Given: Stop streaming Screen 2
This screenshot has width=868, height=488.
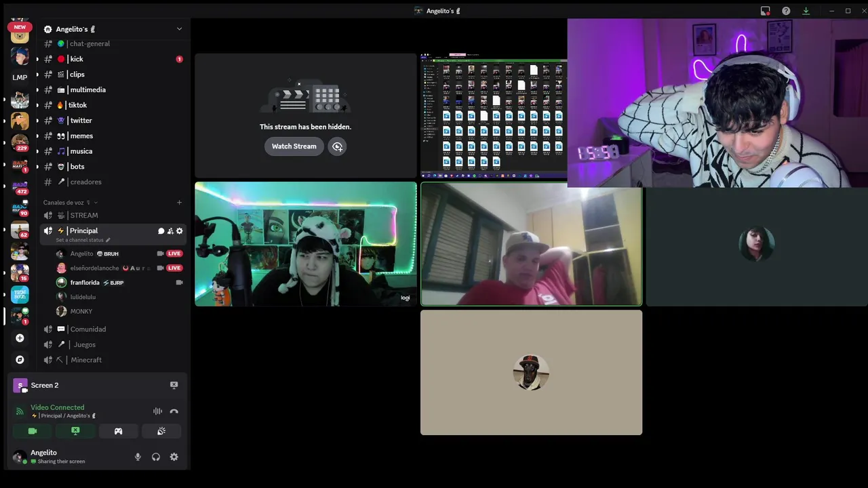Looking at the screenshot, I should click(174, 385).
